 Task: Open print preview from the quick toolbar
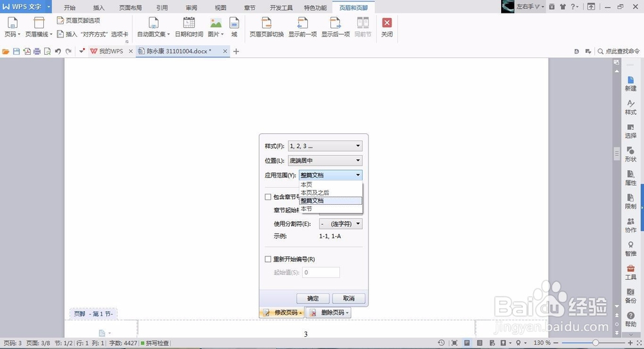[47, 52]
